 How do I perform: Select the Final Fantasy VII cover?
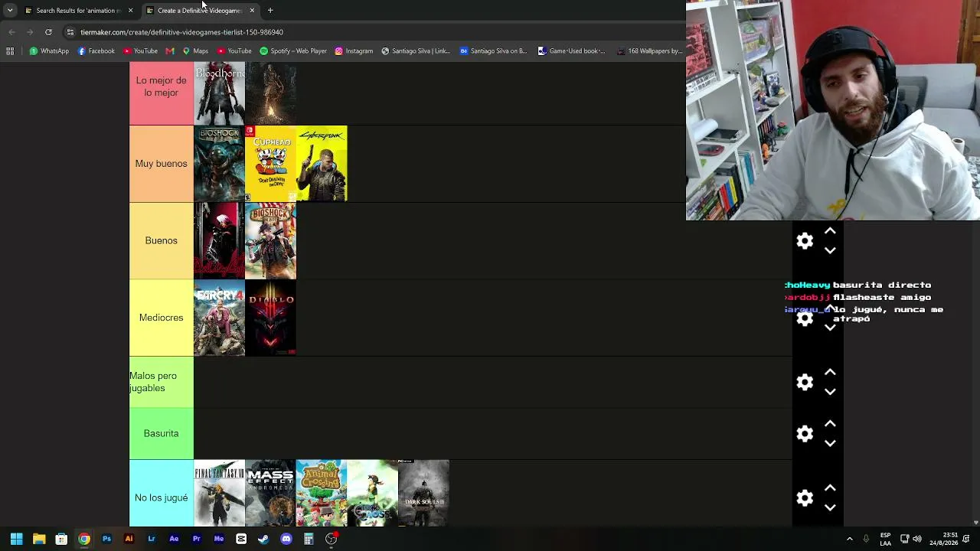click(219, 493)
